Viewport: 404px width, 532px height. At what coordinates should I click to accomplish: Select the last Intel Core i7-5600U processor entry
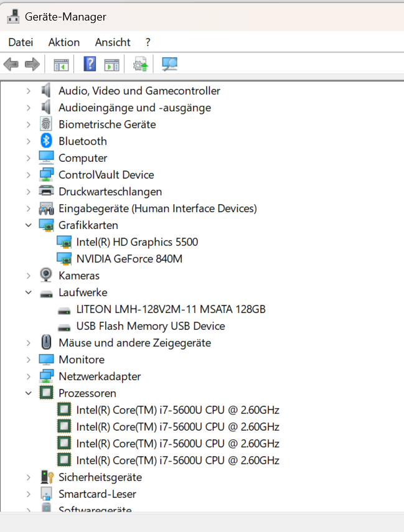(x=178, y=460)
